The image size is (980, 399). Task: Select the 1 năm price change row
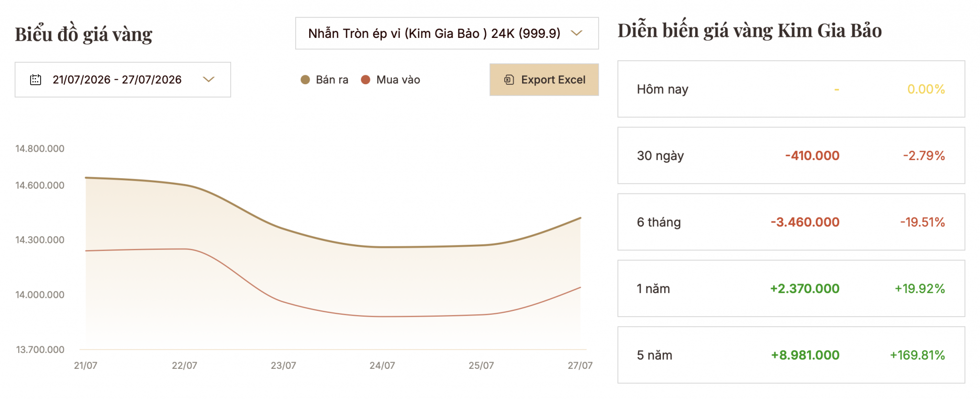(x=791, y=288)
